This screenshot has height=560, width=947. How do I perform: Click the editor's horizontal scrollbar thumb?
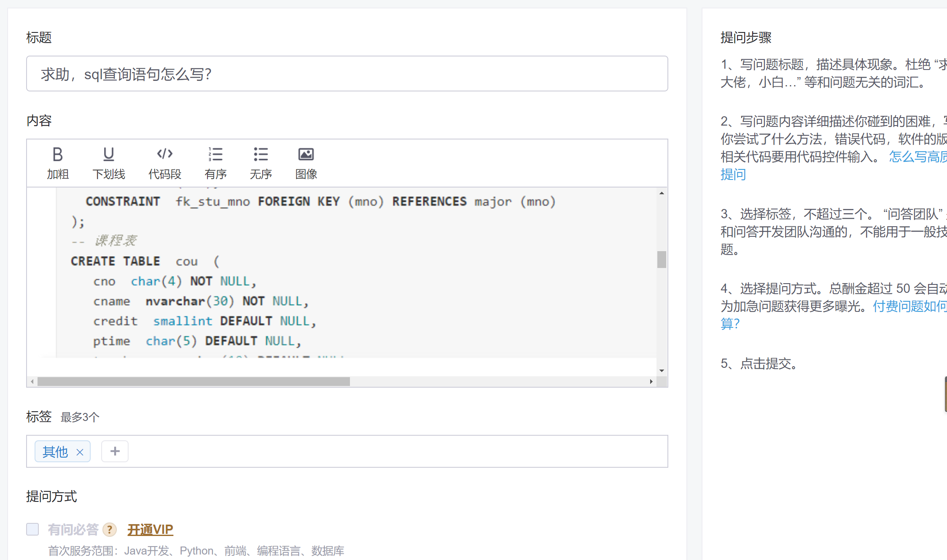coord(194,381)
